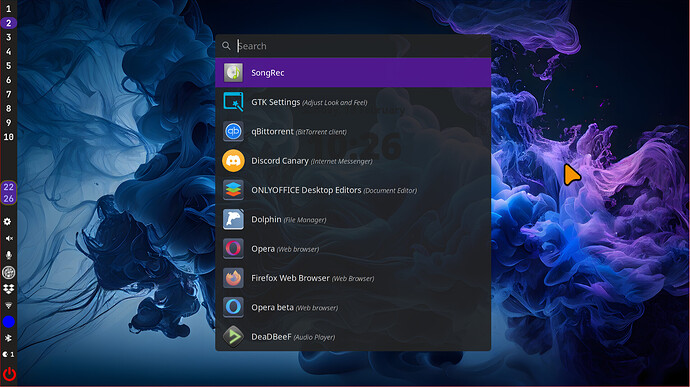The width and height of the screenshot is (690, 387).
Task: Focus the launcher Search field
Action: click(x=353, y=46)
